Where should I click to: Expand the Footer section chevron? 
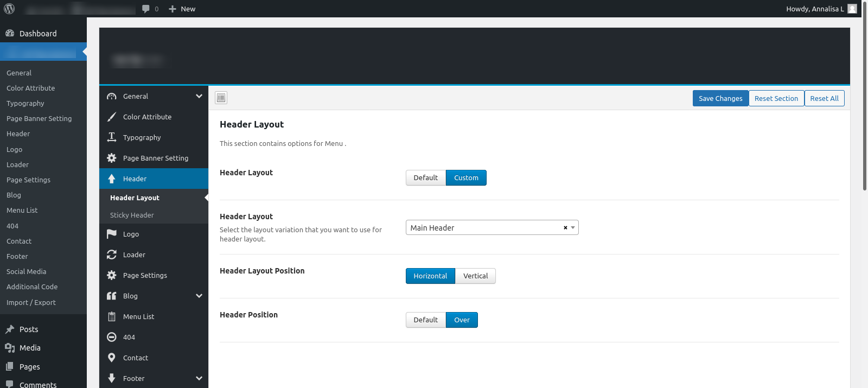[199, 378]
